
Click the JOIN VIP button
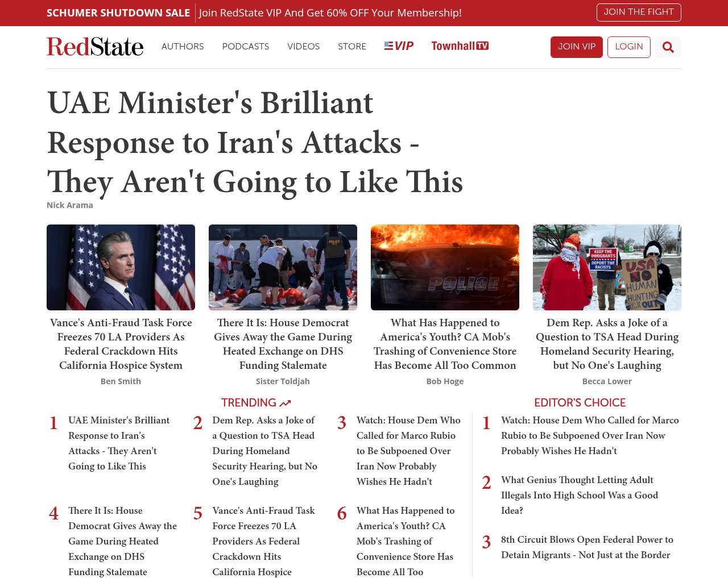pos(576,47)
